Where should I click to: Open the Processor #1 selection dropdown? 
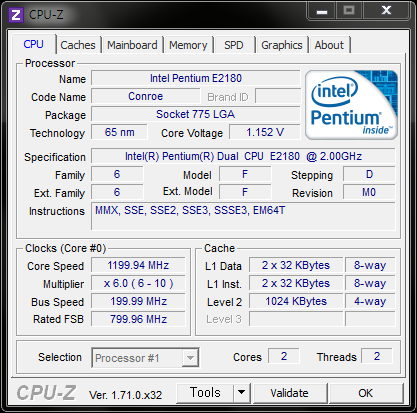coord(145,358)
